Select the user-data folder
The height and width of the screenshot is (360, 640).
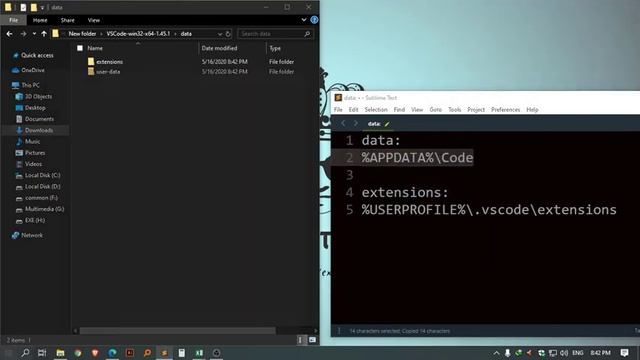[108, 71]
